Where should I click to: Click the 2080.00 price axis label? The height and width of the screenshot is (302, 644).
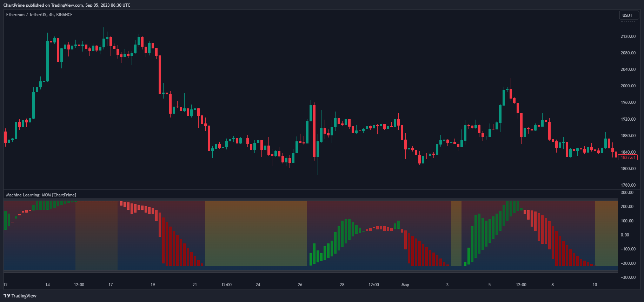pos(628,53)
